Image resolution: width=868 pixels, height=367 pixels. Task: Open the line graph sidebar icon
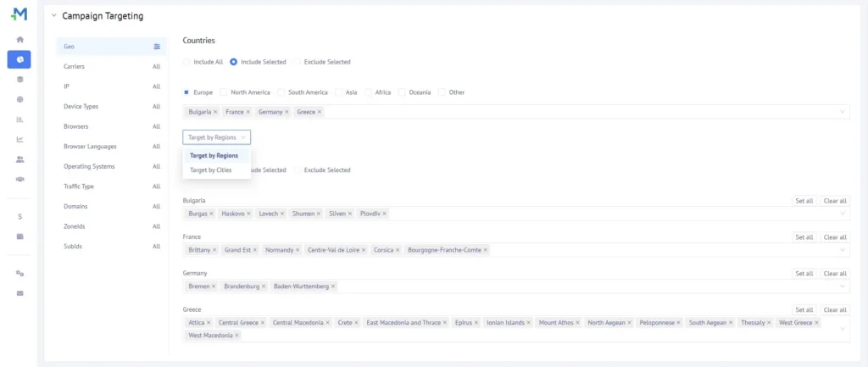point(20,140)
